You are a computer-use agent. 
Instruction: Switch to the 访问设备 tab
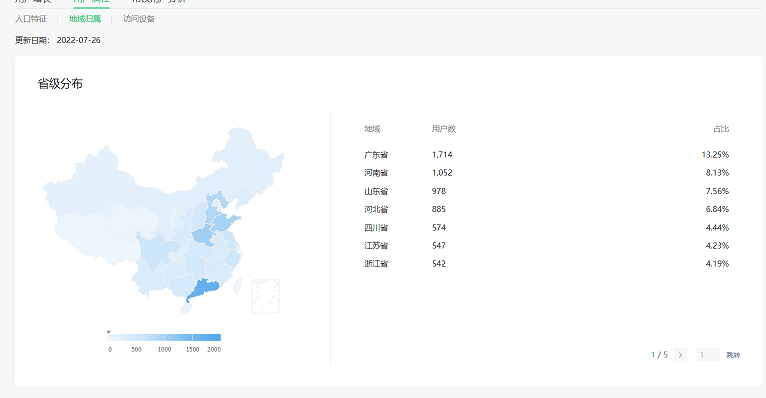[x=139, y=19]
